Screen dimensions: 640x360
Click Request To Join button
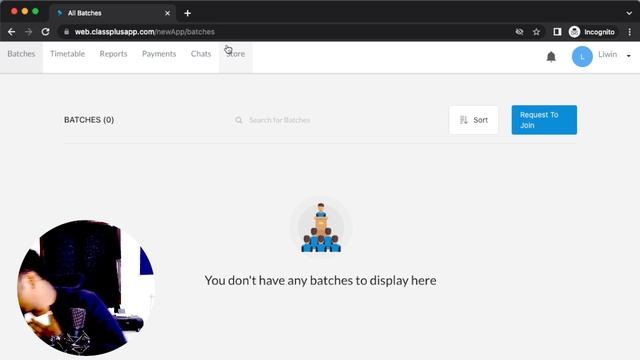pyautogui.click(x=544, y=120)
